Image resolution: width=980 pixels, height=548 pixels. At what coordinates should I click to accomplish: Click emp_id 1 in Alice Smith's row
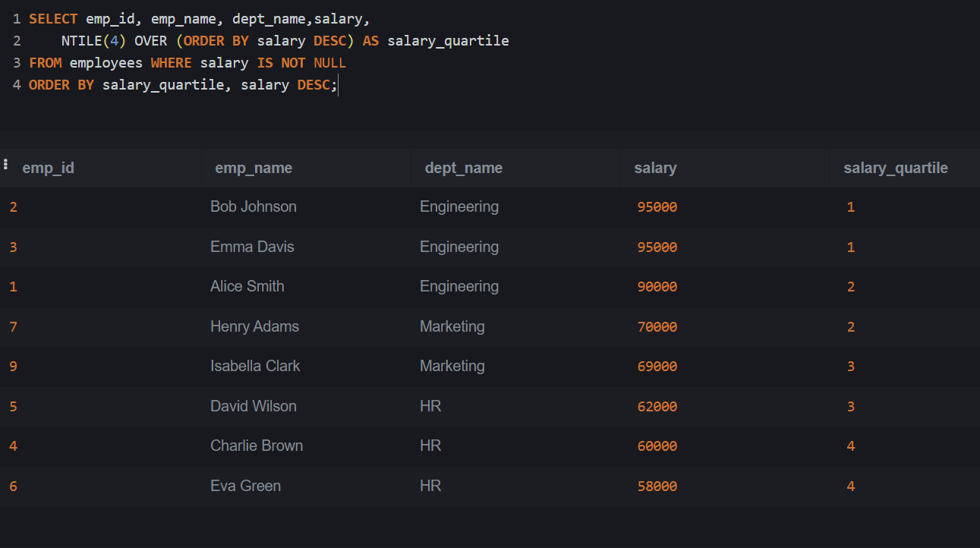14,287
